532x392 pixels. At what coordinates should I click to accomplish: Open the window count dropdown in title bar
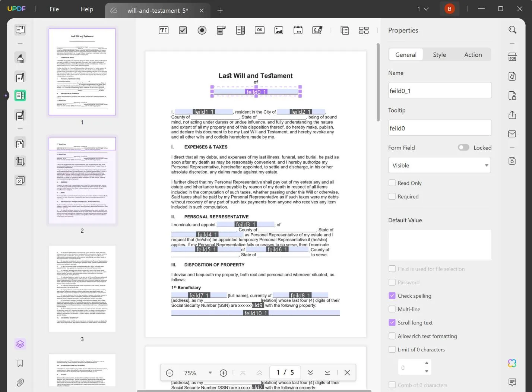pos(422,9)
